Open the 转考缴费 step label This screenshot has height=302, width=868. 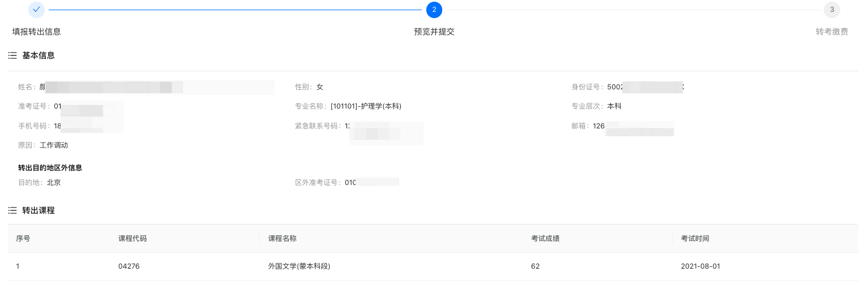(x=832, y=32)
